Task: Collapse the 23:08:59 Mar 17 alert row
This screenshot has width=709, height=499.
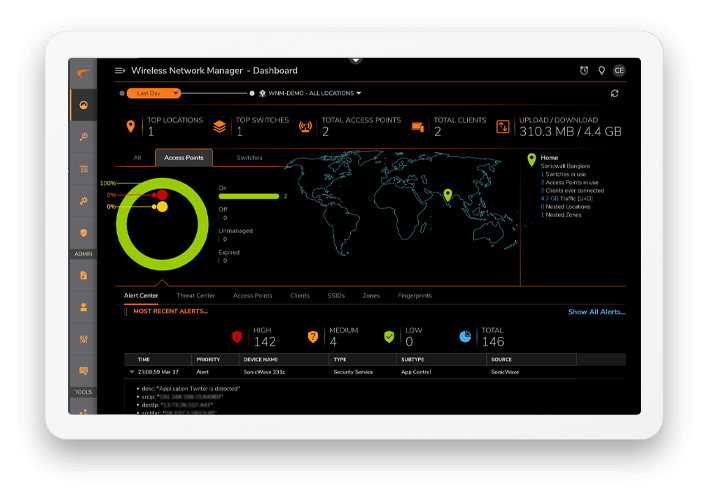Action: tap(130, 371)
